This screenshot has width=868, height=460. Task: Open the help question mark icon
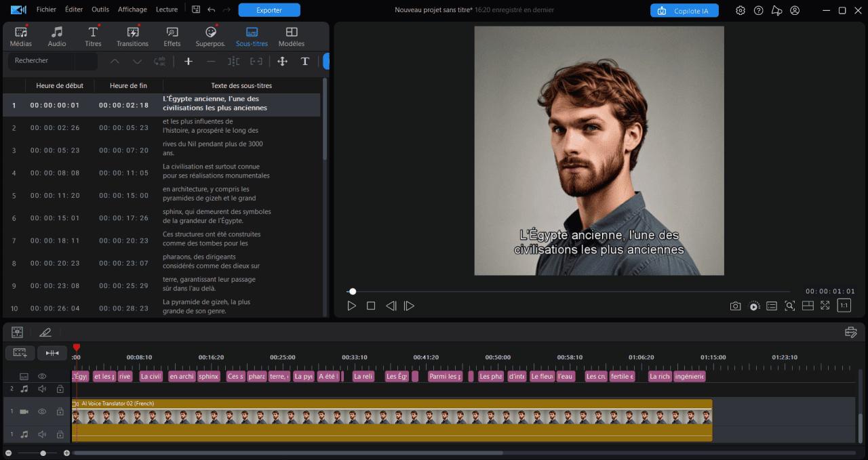[759, 10]
